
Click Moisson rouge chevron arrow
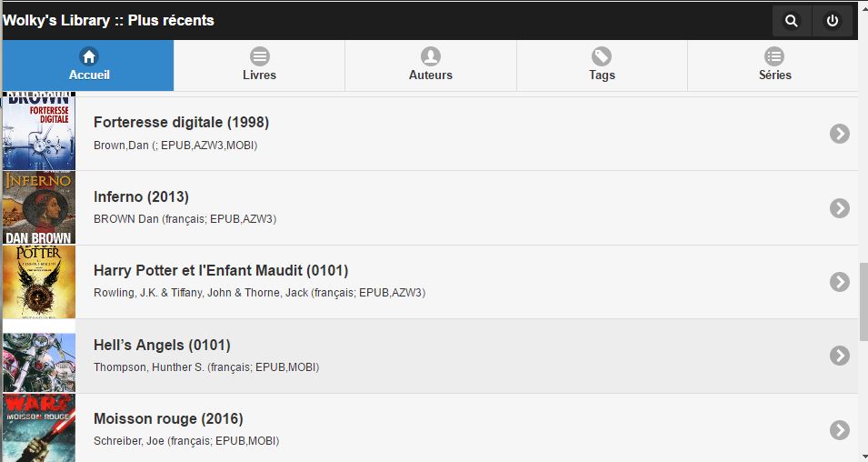840,429
